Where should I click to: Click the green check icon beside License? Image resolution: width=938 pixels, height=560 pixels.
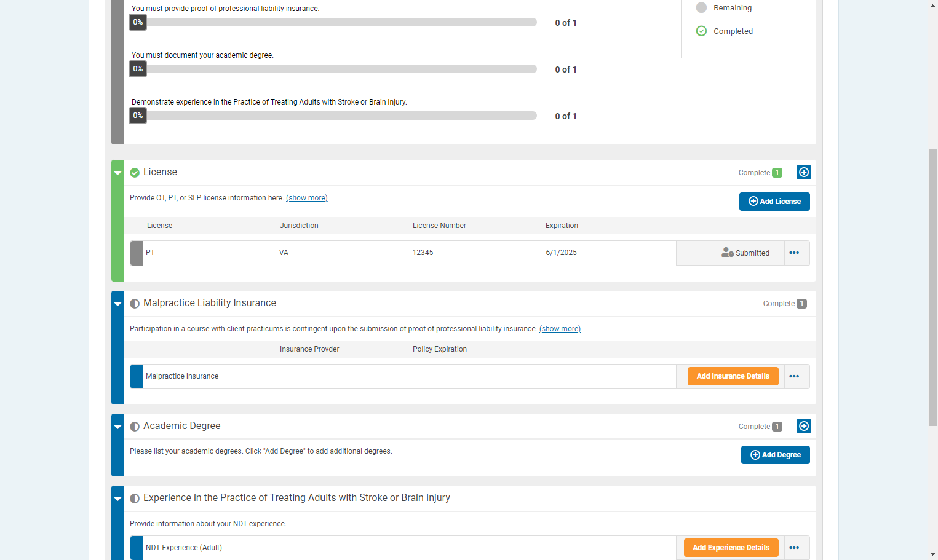tap(135, 173)
